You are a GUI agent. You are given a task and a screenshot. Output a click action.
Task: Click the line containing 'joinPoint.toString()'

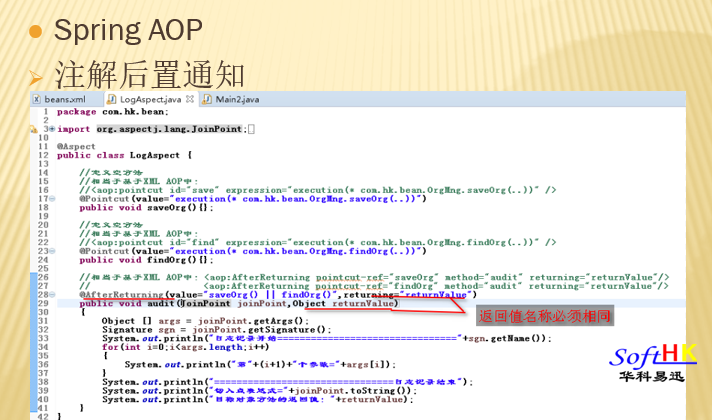tap(259, 390)
